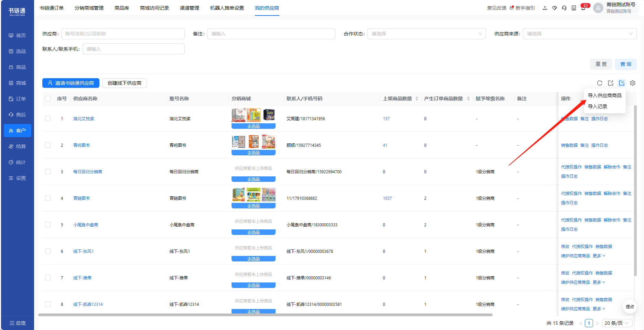The width and height of the screenshot is (644, 330).
Task: Check the row for 线下-推单
Action: [x=48, y=278]
